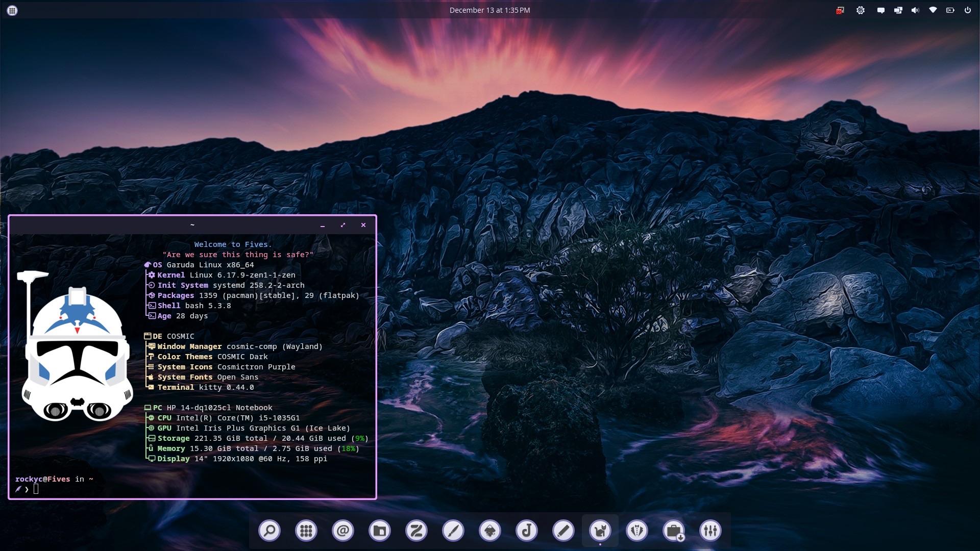This screenshot has width=980, height=551.
Task: Open the battery power applet
Action: point(950,10)
